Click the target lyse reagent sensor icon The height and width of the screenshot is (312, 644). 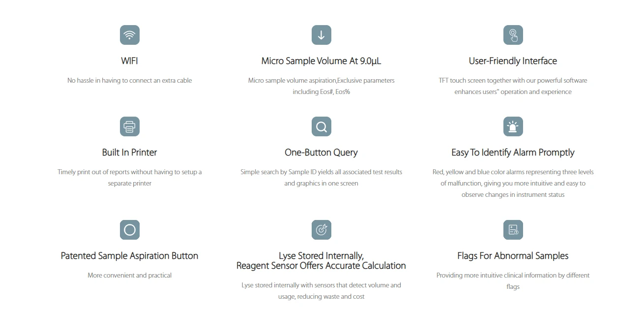(x=322, y=230)
